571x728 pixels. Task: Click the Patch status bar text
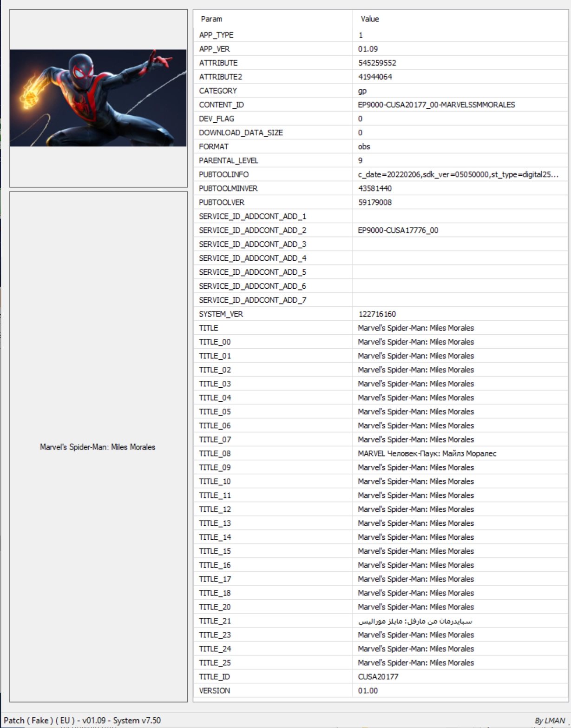click(82, 720)
